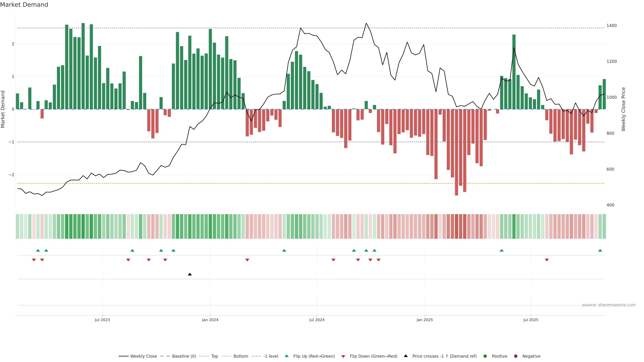Click the Market Demand chart title
644x362 pixels.
tap(24, 5)
